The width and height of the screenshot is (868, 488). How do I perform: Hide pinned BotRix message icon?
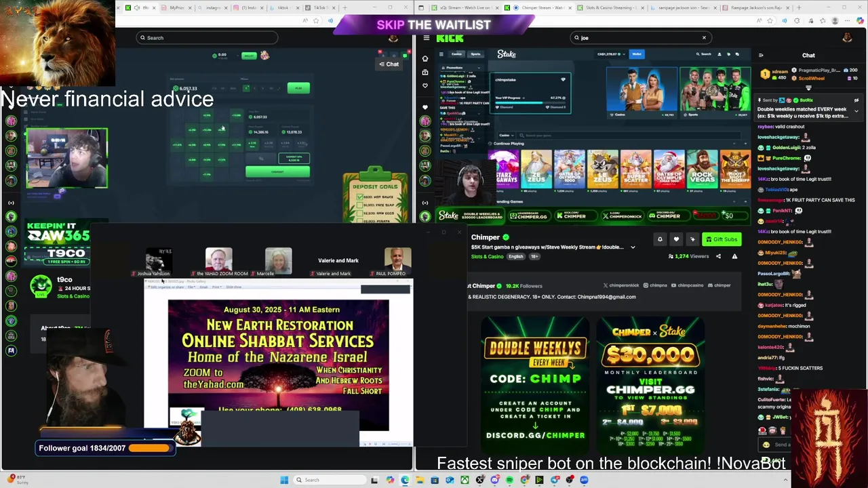[856, 100]
